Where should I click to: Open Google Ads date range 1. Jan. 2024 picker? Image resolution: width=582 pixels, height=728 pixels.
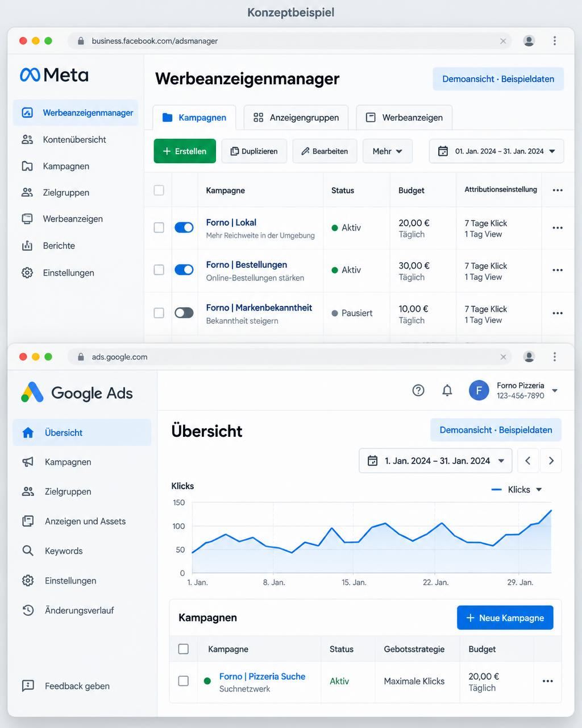click(x=435, y=461)
